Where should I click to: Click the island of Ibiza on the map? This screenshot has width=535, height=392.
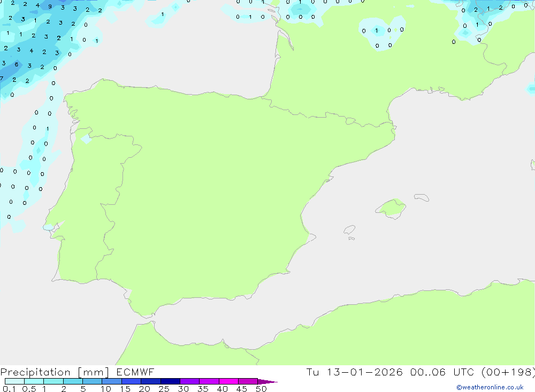coord(349,230)
